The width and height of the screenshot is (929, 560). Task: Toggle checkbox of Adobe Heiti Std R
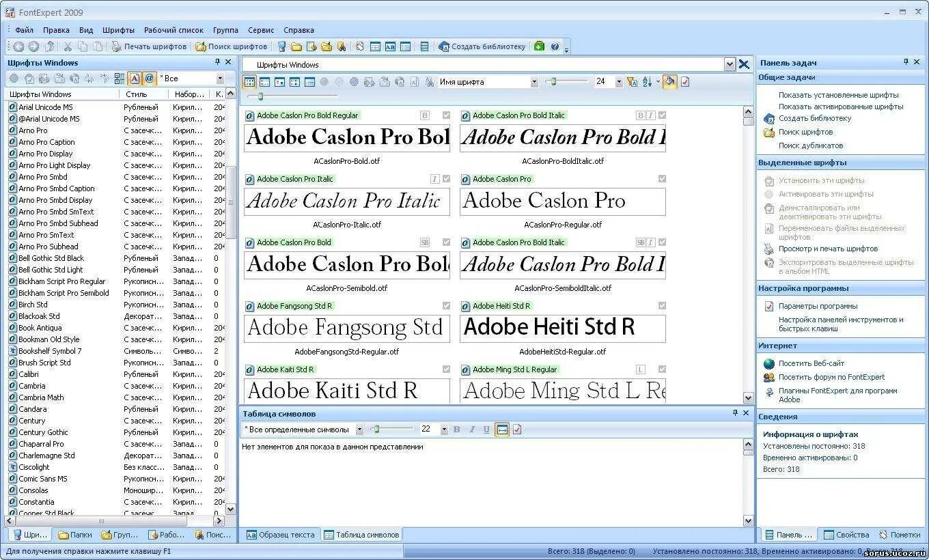pos(662,306)
